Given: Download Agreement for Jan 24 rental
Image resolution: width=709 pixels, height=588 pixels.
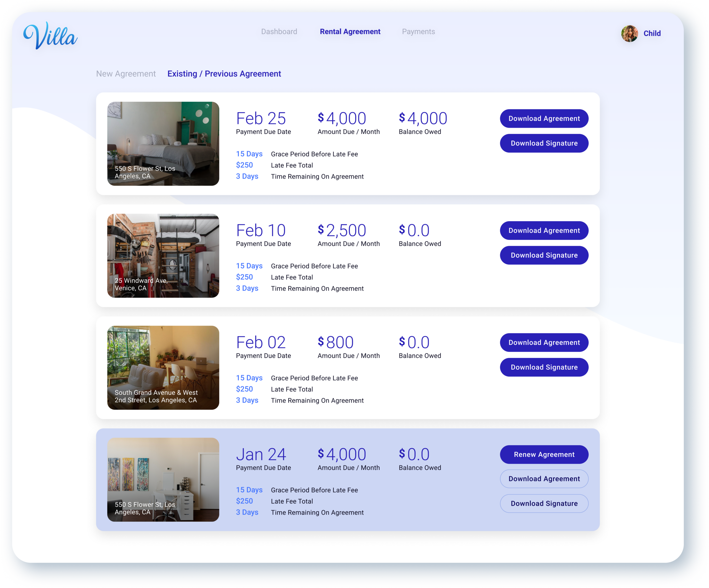Looking at the screenshot, I should [544, 479].
